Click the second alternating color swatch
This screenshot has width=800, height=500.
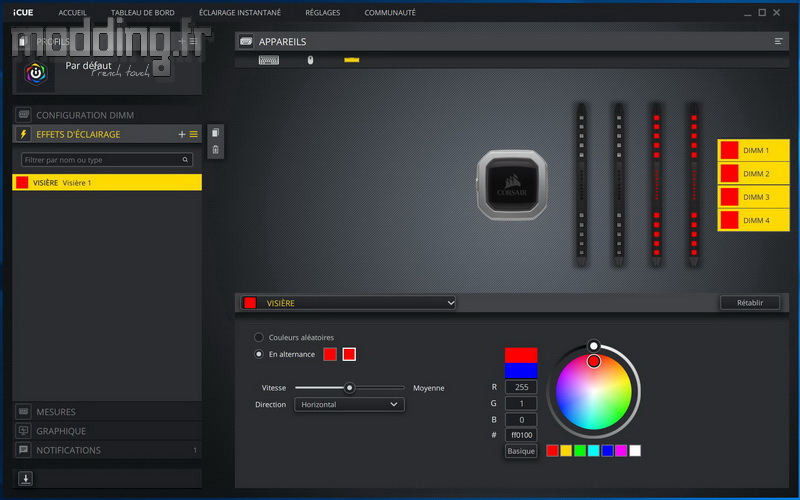pos(349,354)
